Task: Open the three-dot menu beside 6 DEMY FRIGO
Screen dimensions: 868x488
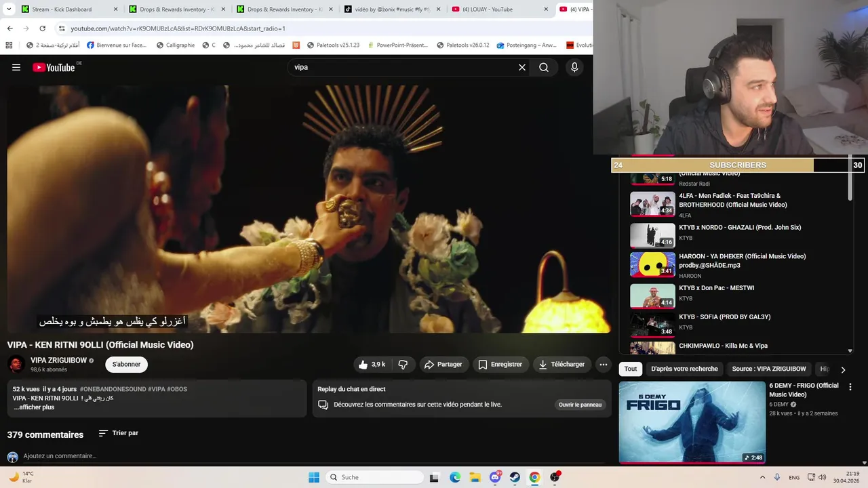Action: click(850, 387)
